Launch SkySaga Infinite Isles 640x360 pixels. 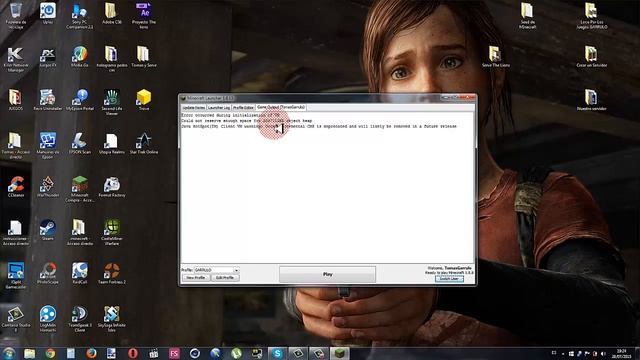pos(111,319)
